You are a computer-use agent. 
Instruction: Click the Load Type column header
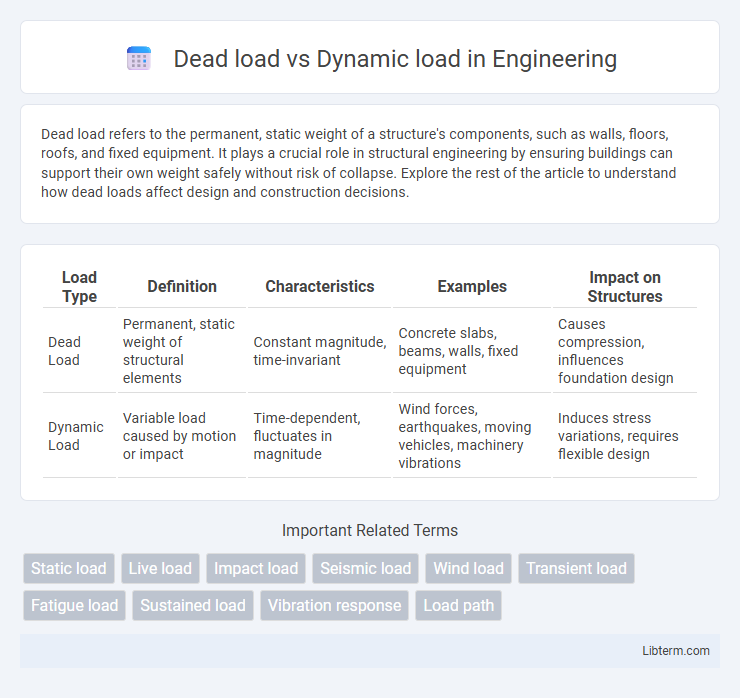79,286
